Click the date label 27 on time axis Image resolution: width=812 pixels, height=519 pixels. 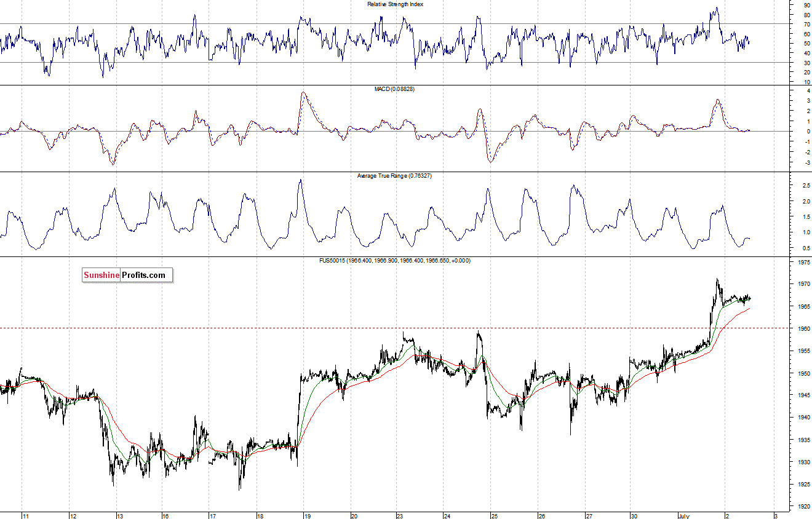(x=589, y=515)
